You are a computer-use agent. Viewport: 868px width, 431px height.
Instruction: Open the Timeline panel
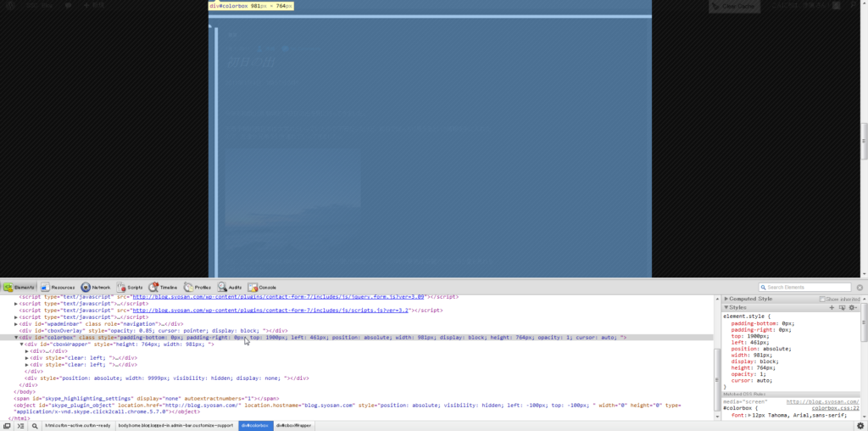tap(163, 288)
